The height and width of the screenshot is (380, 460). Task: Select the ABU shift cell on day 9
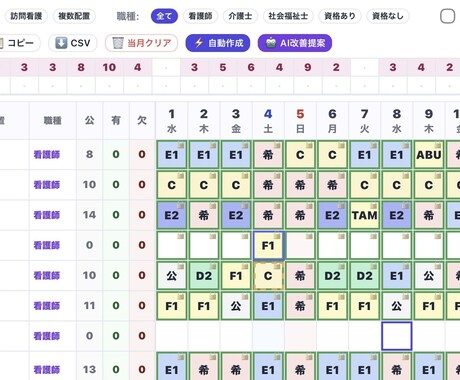tap(429, 155)
